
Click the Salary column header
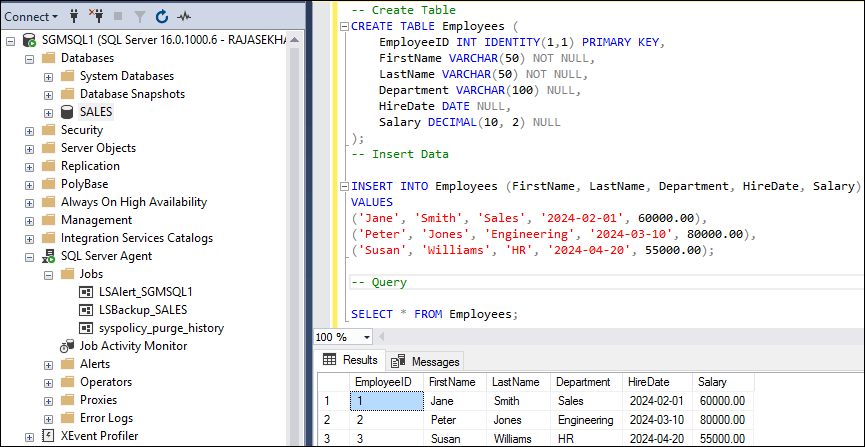point(712,382)
